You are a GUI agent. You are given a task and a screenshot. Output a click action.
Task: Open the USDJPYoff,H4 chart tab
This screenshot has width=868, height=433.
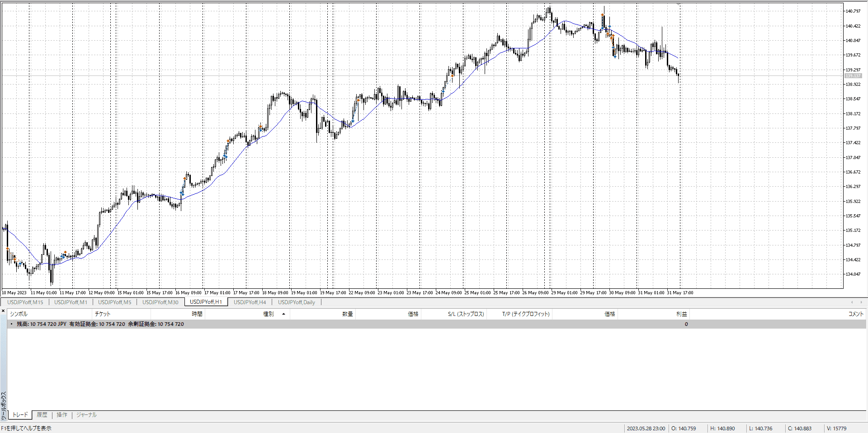click(250, 302)
